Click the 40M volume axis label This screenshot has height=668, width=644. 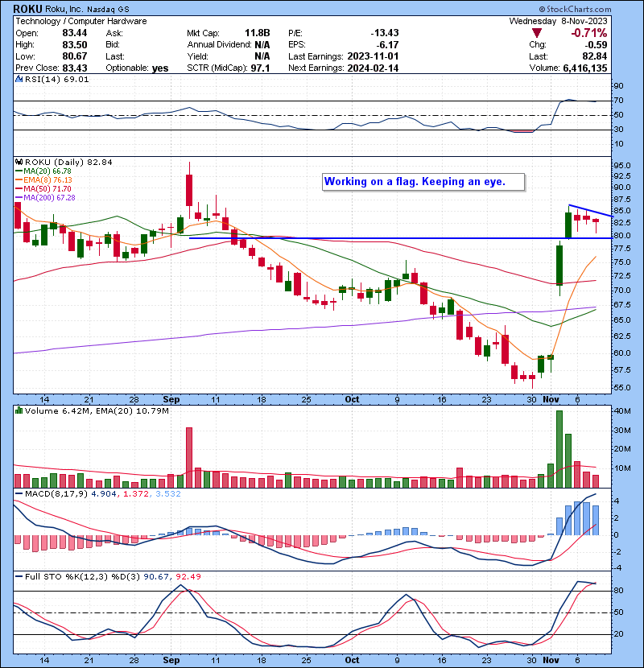coord(621,410)
